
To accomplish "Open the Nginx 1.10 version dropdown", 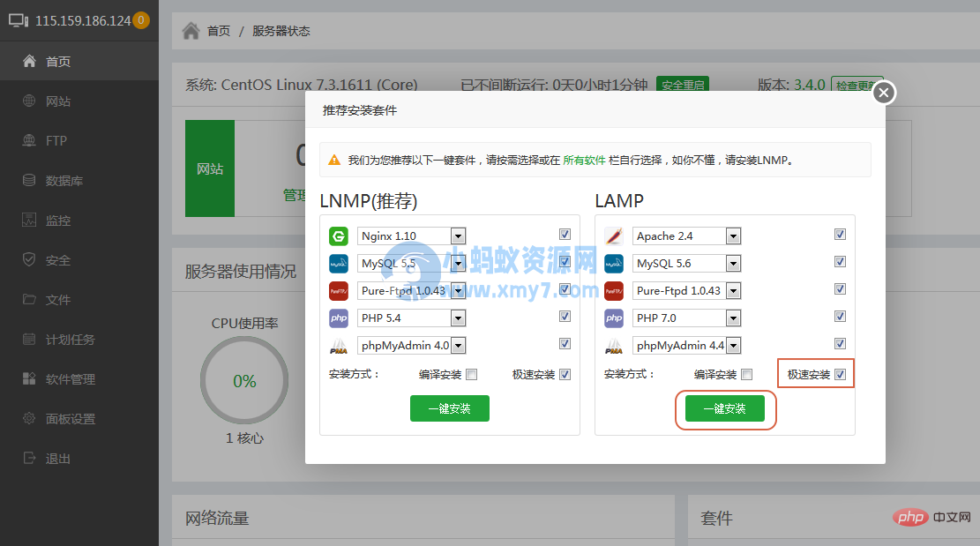I will 412,236.
